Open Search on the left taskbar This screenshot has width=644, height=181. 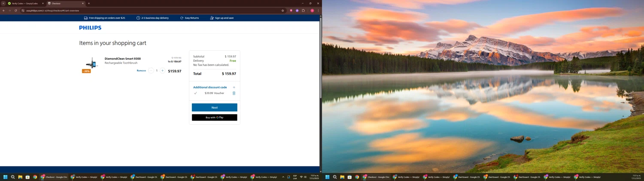(x=13, y=177)
